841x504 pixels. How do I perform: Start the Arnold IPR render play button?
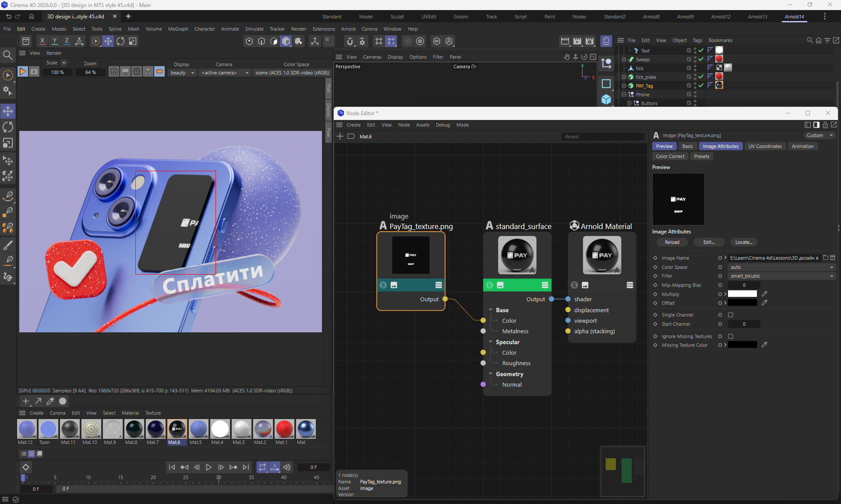pos(22,71)
